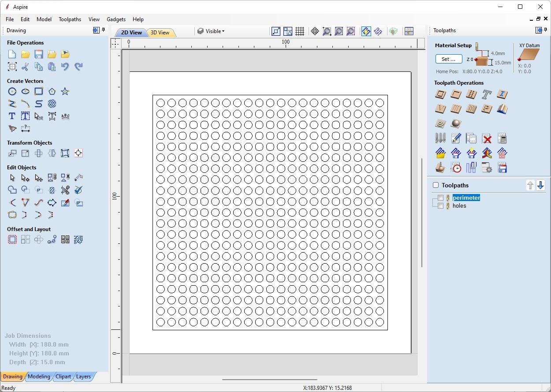This screenshot has width=551, height=392.
Task: Switch to the Layers tab
Action: pyautogui.click(x=83, y=377)
